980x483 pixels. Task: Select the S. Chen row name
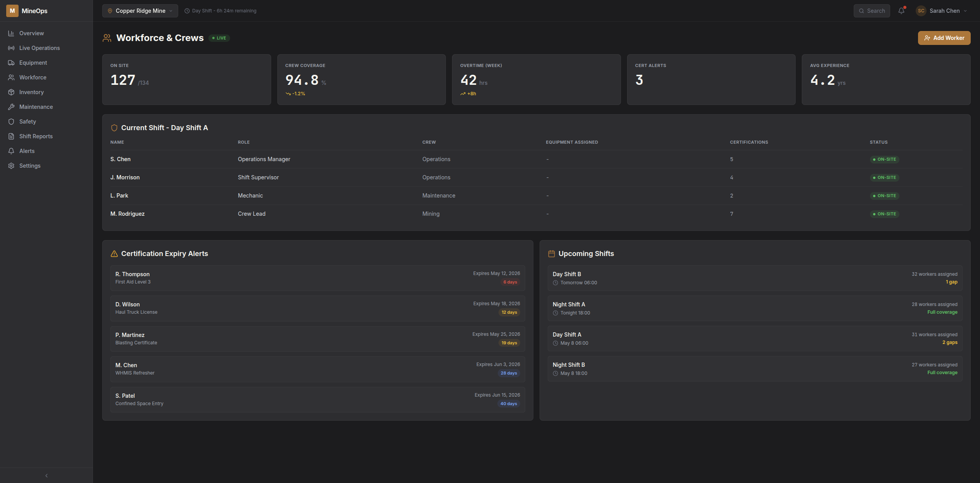tap(120, 159)
